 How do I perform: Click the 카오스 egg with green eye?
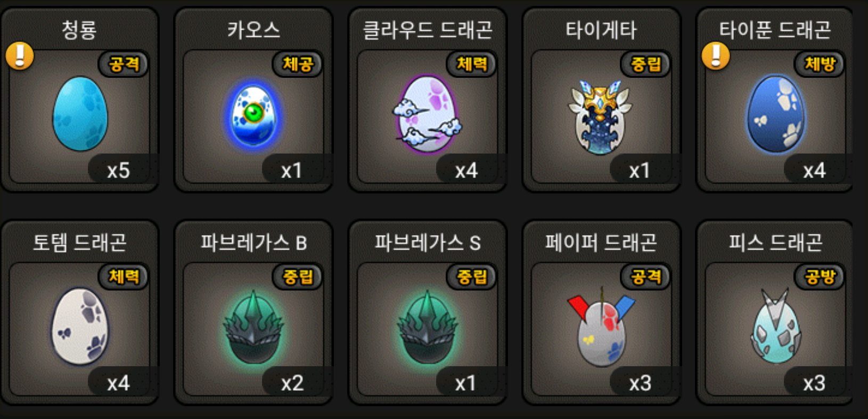pyautogui.click(x=254, y=116)
